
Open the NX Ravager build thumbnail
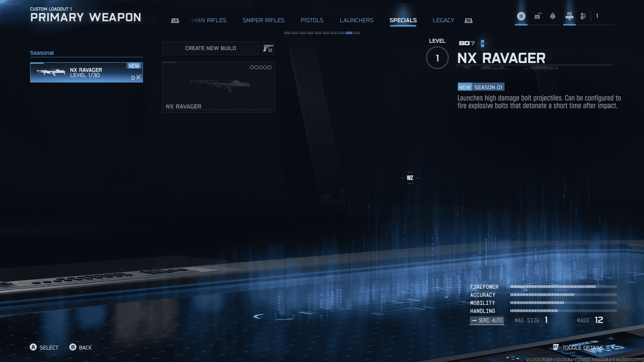pos(218,87)
